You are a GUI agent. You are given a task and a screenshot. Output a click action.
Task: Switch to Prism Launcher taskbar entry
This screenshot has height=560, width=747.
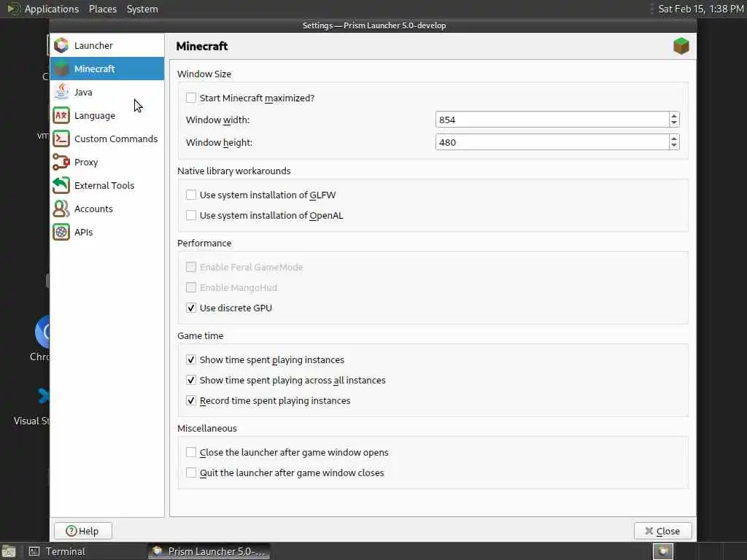coord(209,551)
